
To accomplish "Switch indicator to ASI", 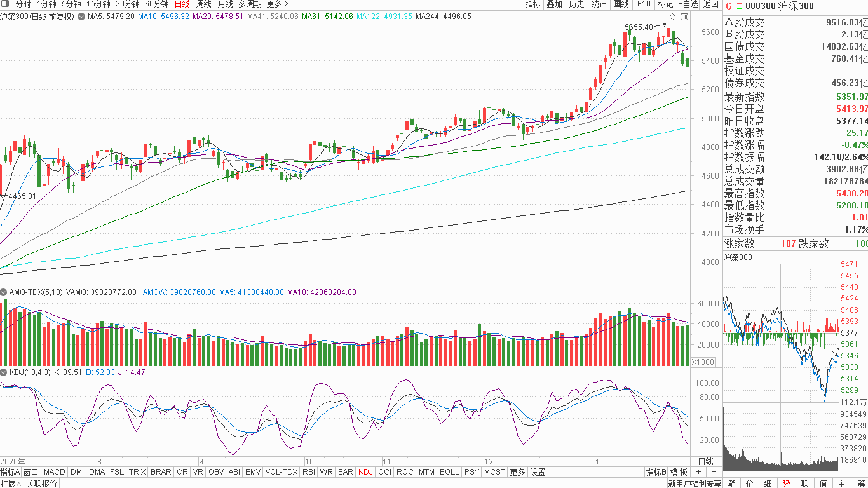I will pos(234,472).
